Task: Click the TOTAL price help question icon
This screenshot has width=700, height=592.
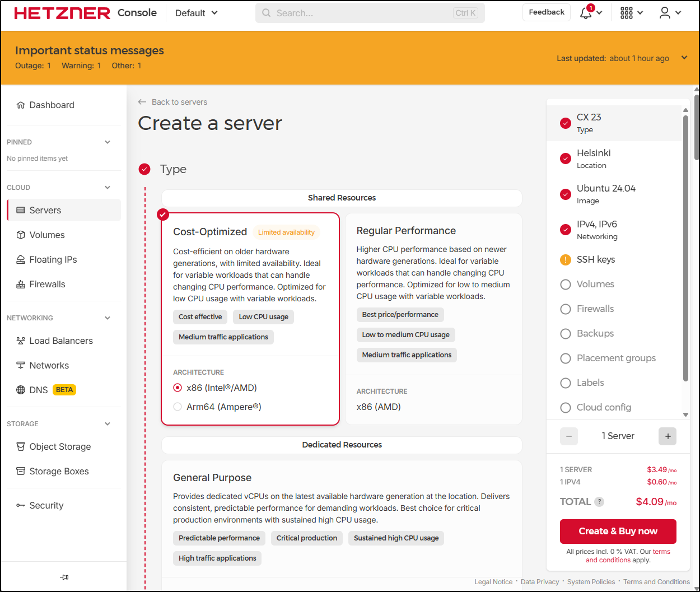Action: pos(599,502)
